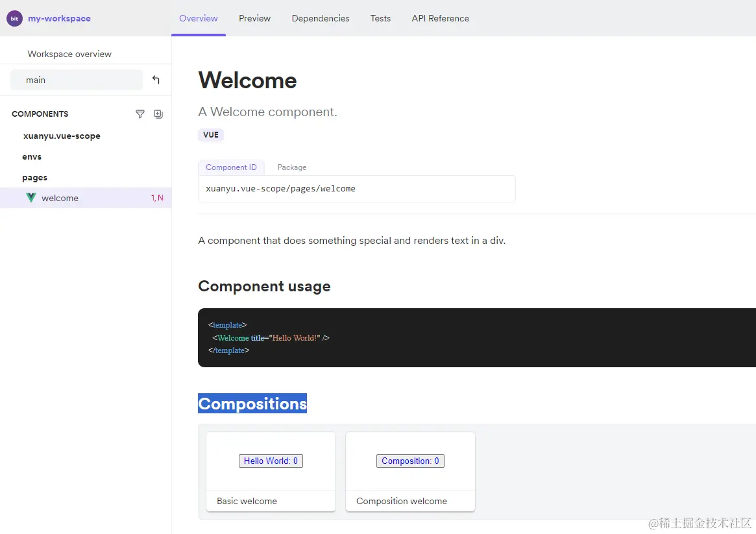Screen dimensions: 756x534
Task: Collapse the pages folder
Action: (34, 178)
